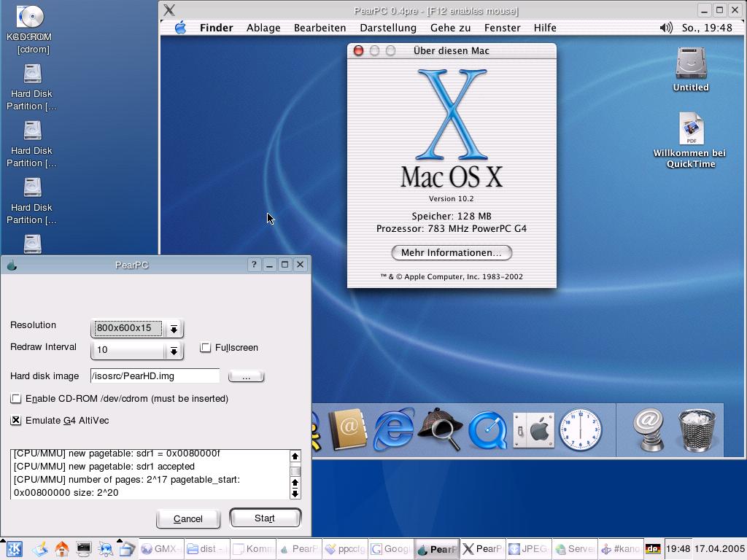Screen dimensions: 747x560
Task: Click the log scrollbar thumb handle
Action: [295, 472]
